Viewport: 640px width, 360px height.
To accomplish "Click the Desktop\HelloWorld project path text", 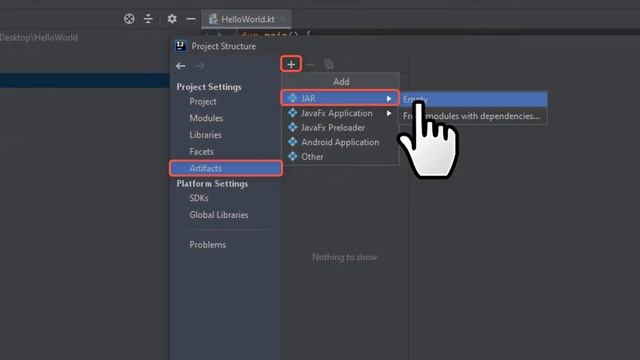I will 39,38.
